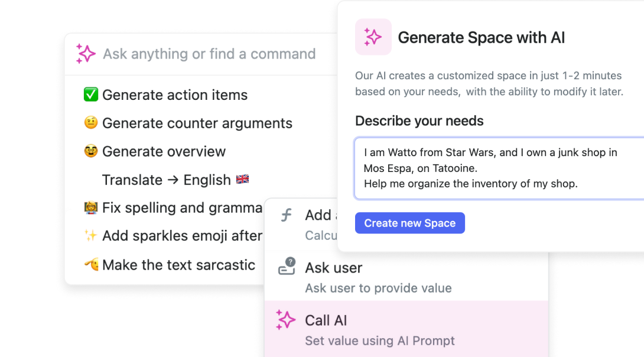Click the Generate Space sparkle icon
The width and height of the screenshot is (644, 357).
[x=373, y=37]
